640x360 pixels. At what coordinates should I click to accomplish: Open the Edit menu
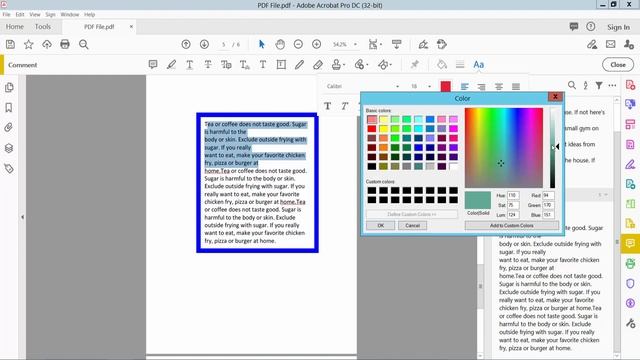[x=20, y=14]
